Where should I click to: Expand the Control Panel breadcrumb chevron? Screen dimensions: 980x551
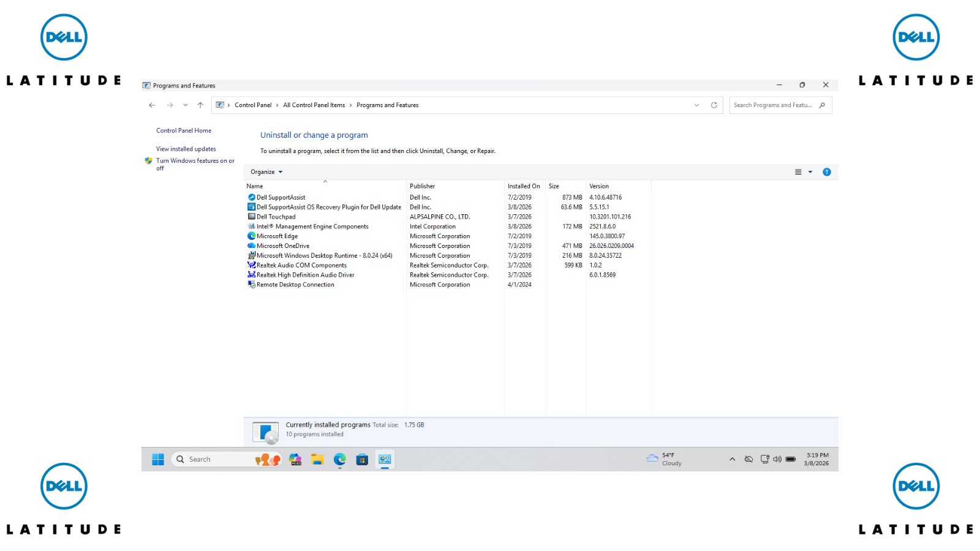pyautogui.click(x=277, y=105)
